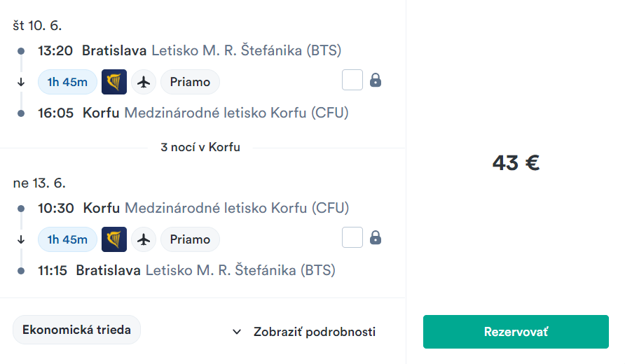Tick checkbox for outbound Bratislava–Korfu flight
The image size is (625, 364).
point(352,80)
